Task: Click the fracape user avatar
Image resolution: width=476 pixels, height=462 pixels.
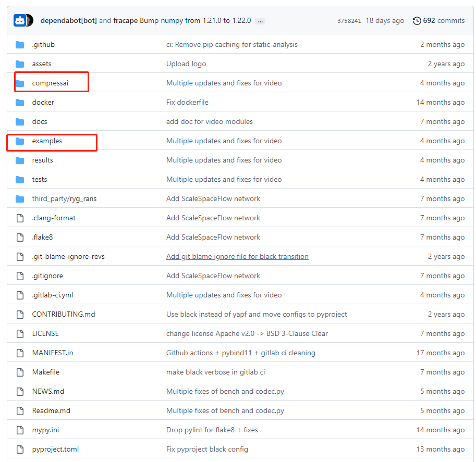Action: 30,21
